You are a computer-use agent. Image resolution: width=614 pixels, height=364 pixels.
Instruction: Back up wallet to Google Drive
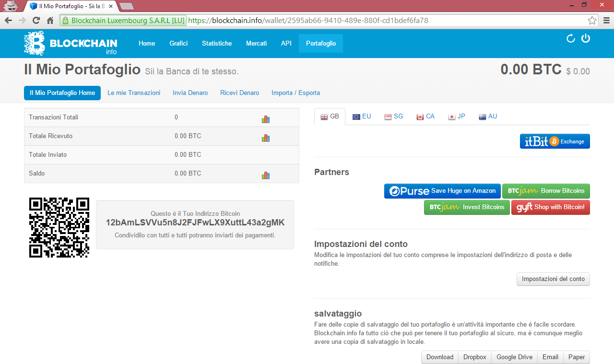[x=514, y=357]
